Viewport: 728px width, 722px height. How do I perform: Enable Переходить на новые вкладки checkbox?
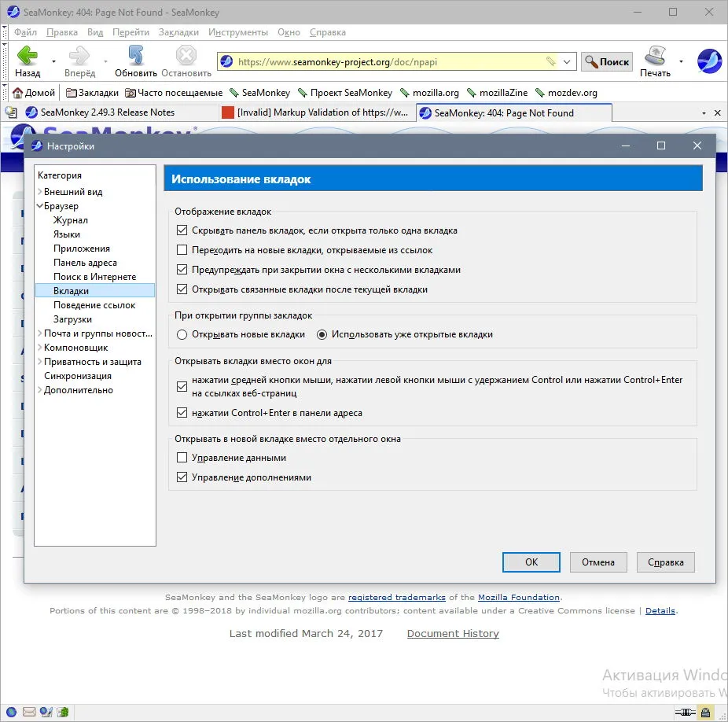pos(182,250)
